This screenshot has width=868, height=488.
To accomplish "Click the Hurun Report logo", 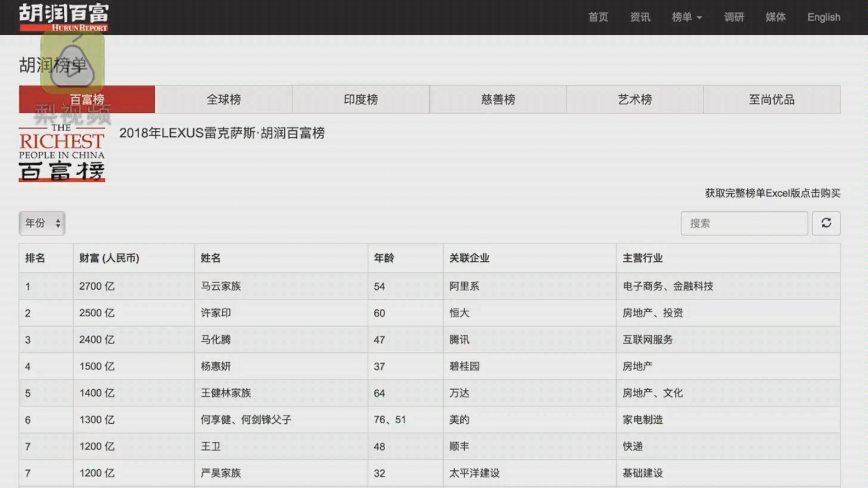I will point(63,18).
